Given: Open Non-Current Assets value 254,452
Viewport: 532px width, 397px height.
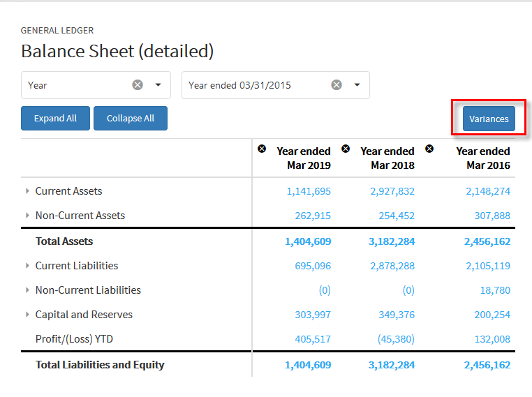Looking at the screenshot, I should pos(397,216).
